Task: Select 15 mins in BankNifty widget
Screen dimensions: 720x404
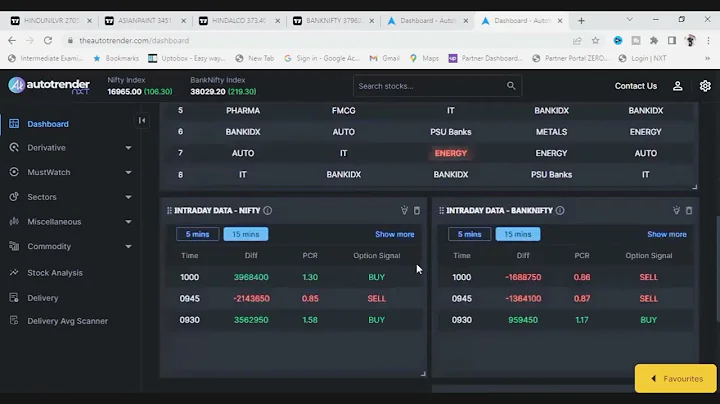Action: [x=518, y=234]
